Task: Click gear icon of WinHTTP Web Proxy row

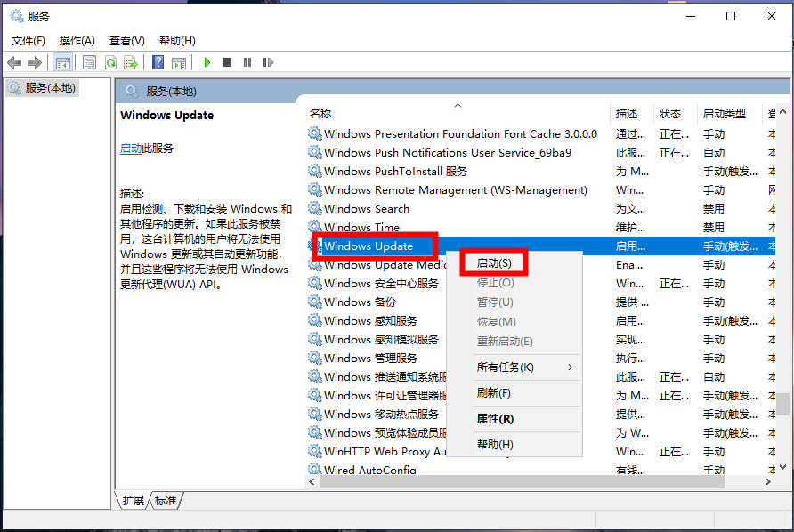Action: click(315, 451)
